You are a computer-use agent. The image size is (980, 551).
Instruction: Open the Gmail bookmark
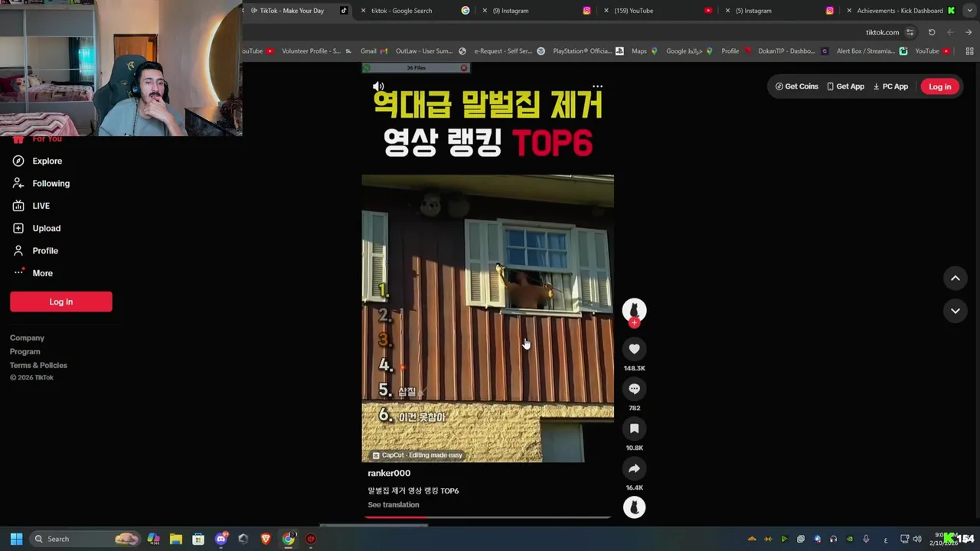pyautogui.click(x=374, y=51)
